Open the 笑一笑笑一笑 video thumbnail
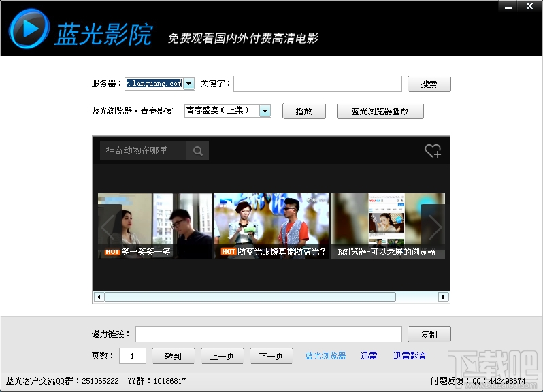This screenshot has width=543, height=392. click(x=154, y=226)
